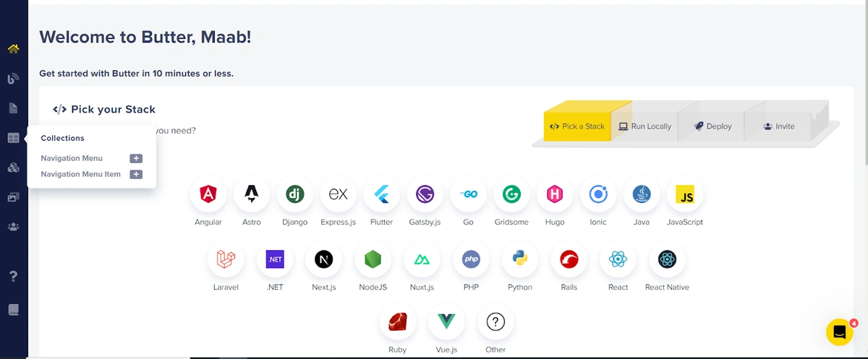Choose the PHP stack
This screenshot has height=359, width=868.
tap(471, 259)
